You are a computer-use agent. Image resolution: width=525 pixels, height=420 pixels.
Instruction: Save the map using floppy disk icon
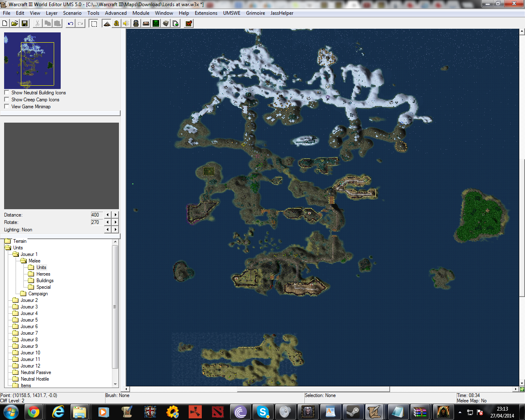[25, 23]
